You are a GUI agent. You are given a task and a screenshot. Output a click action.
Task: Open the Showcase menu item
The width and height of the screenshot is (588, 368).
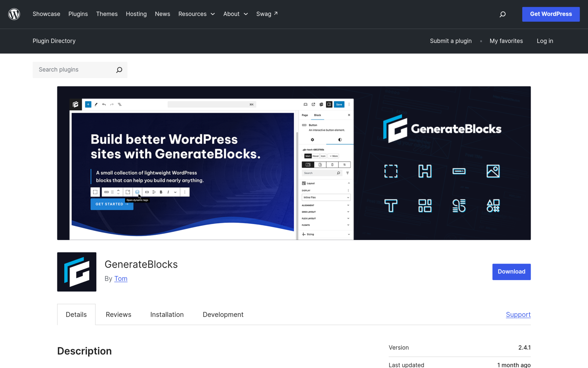point(46,14)
